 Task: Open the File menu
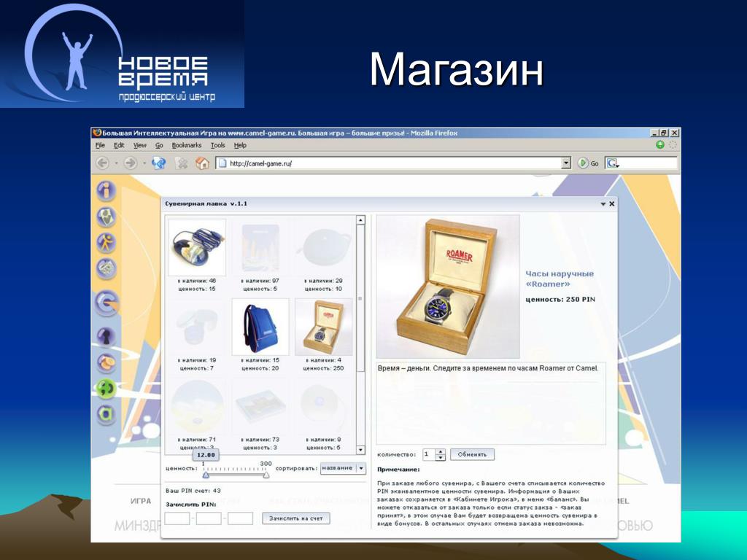[100, 145]
